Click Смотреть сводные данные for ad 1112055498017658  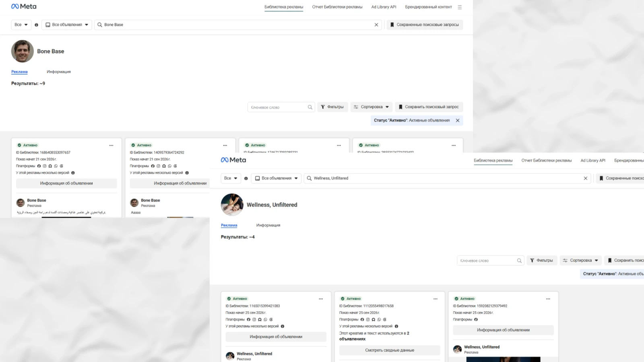point(390,350)
